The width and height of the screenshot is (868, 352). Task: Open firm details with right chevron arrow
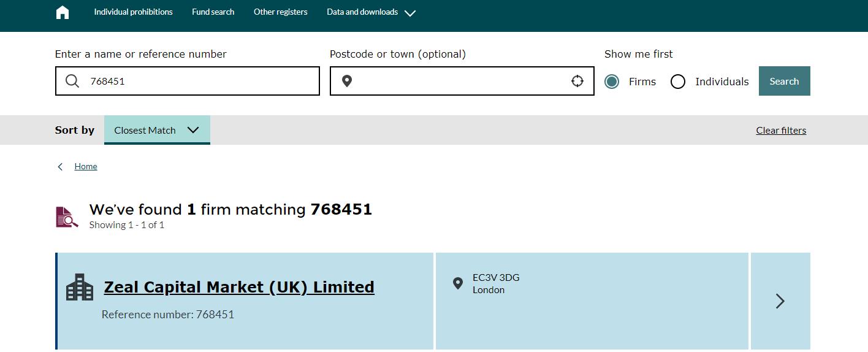coord(780,301)
